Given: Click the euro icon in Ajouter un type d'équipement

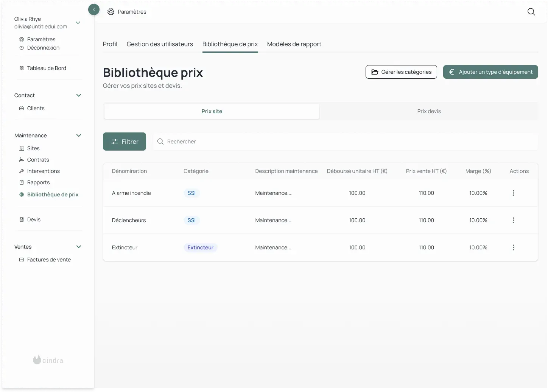Looking at the screenshot, I should 452,72.
